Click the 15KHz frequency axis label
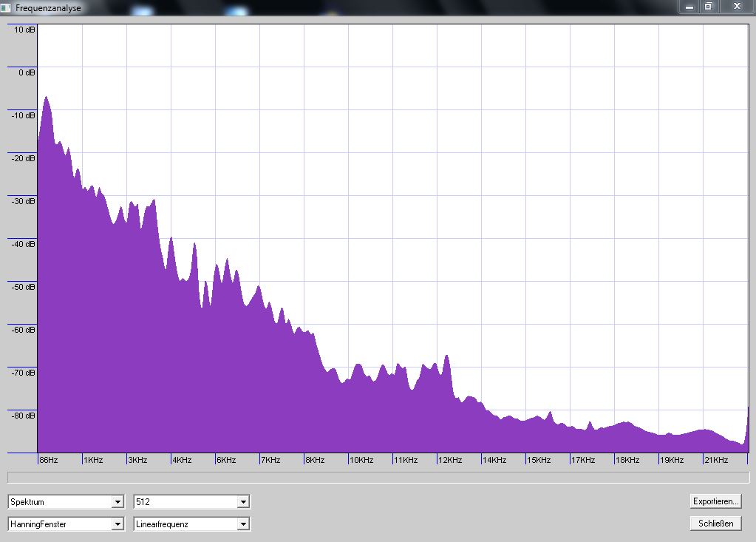 tap(539, 460)
